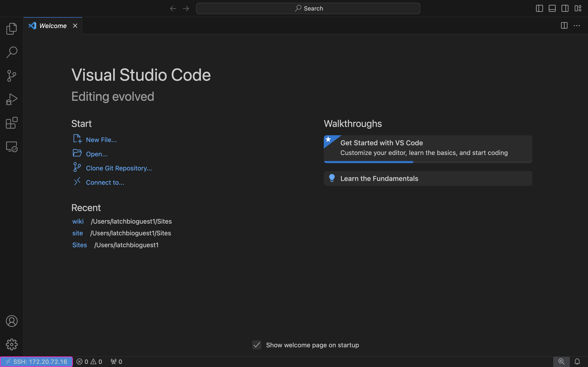Select the Welcome tab
This screenshot has width=588, height=367.
coord(53,26)
